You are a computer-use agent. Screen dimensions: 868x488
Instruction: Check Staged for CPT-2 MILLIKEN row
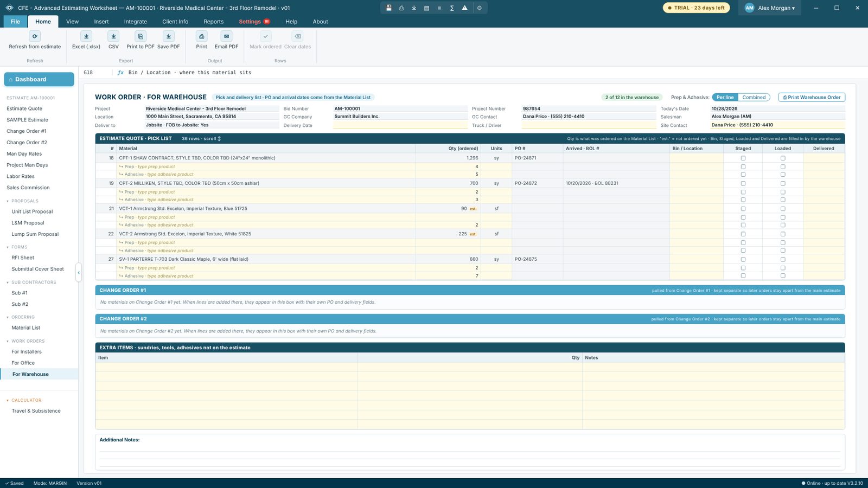[743, 183]
